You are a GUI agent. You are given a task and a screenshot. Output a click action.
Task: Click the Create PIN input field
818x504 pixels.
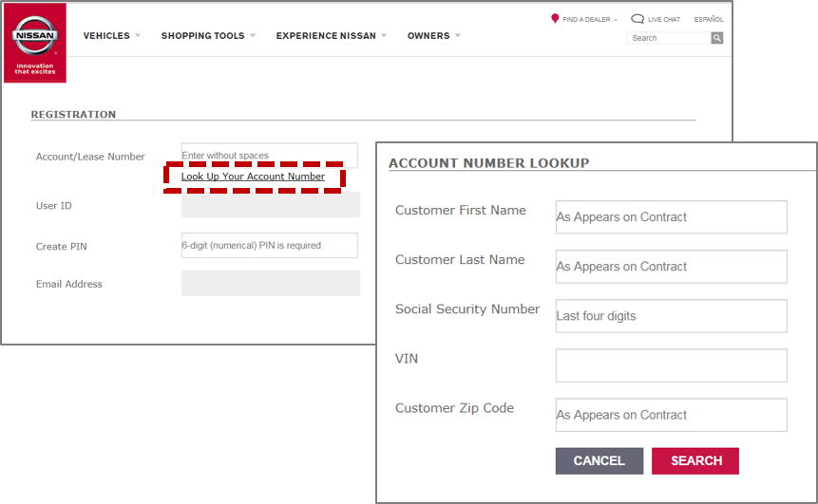[x=269, y=246]
